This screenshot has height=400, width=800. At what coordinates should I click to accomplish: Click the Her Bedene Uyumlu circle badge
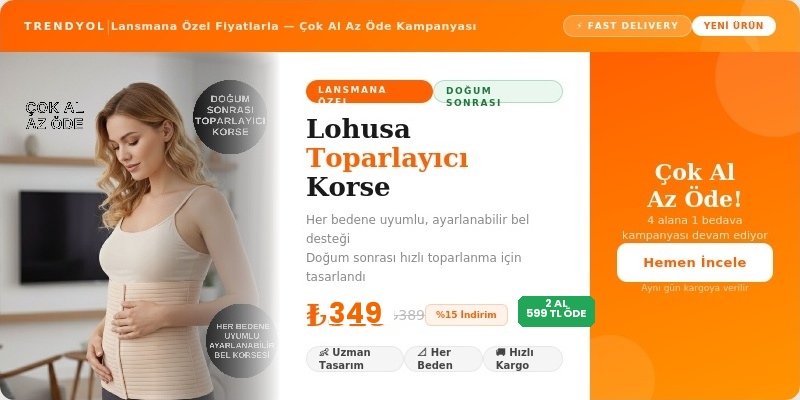click(x=241, y=341)
